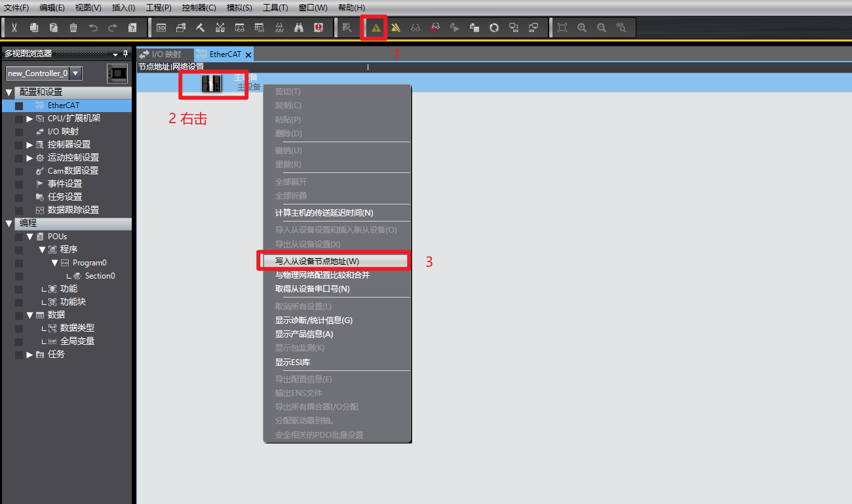
Task: Click the scissors cut icon in toolbar
Action: (14, 28)
